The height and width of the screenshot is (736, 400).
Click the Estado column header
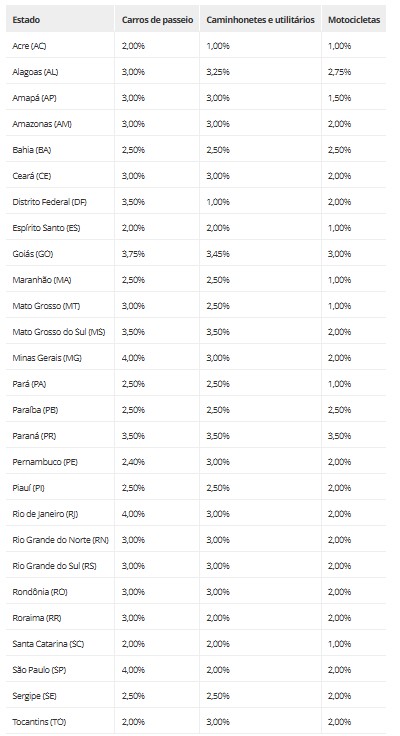click(26, 20)
